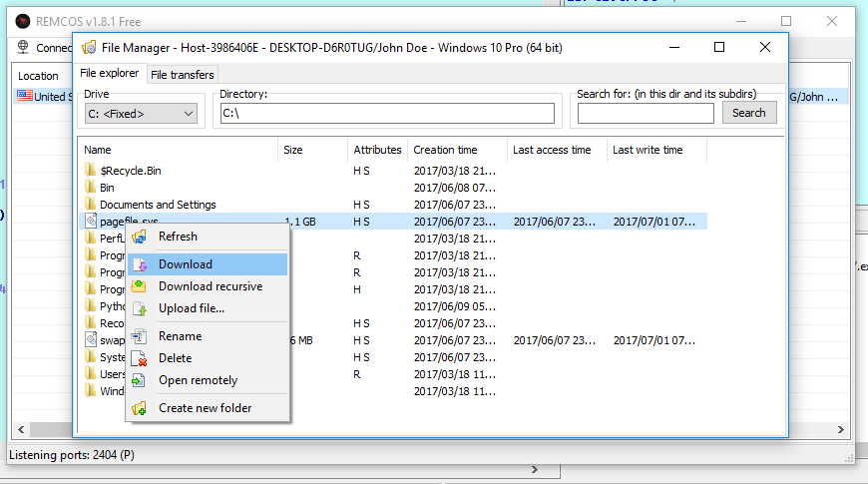868x484 pixels.
Task: Sort by the Name column header
Action: pyautogui.click(x=178, y=150)
